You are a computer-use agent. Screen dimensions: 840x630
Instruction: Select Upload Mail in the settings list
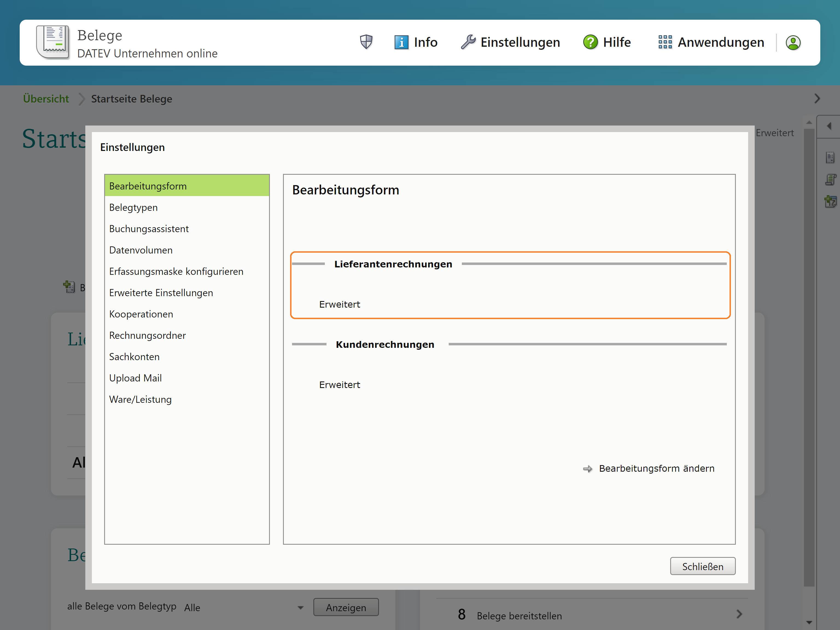[x=135, y=378]
